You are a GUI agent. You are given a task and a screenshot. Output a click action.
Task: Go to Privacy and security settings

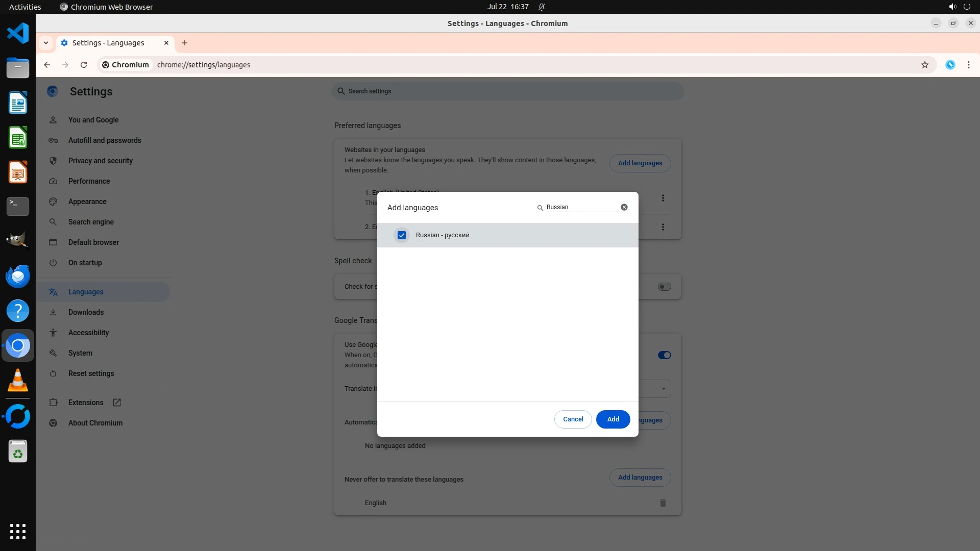click(100, 161)
